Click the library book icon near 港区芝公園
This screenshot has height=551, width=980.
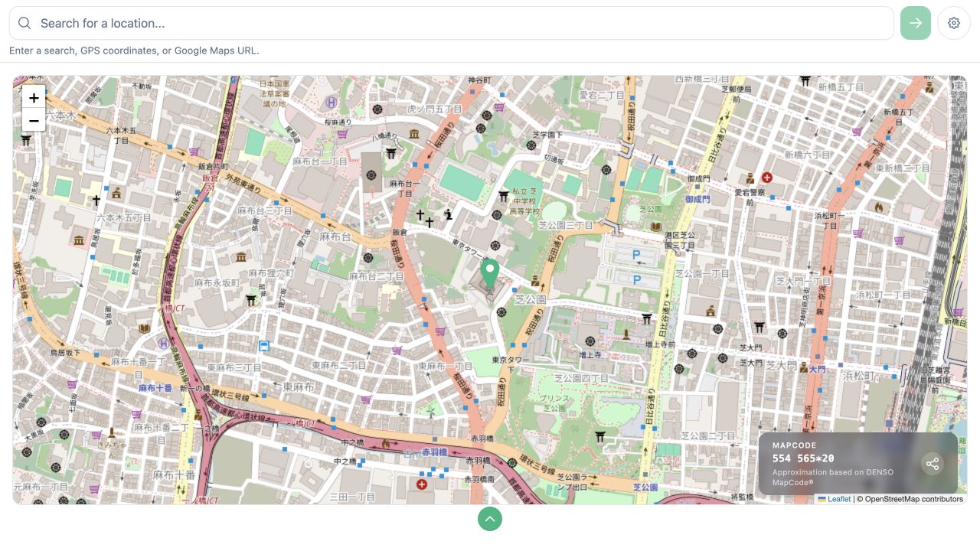point(656,227)
